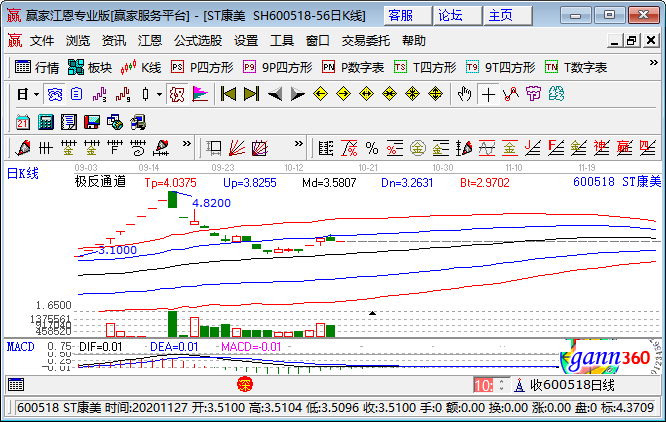666x422 pixels.
Task: Click the 论坛 button
Action: point(457,16)
